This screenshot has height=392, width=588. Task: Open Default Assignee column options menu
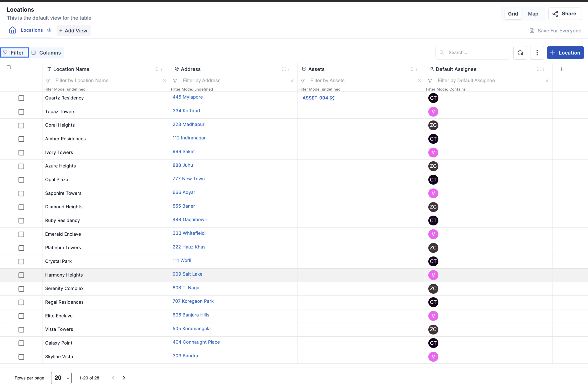(544, 69)
